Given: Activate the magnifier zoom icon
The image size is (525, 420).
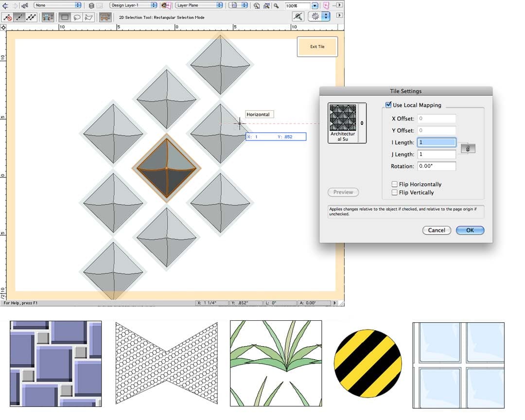Looking at the screenshot, I should click(x=276, y=6).
